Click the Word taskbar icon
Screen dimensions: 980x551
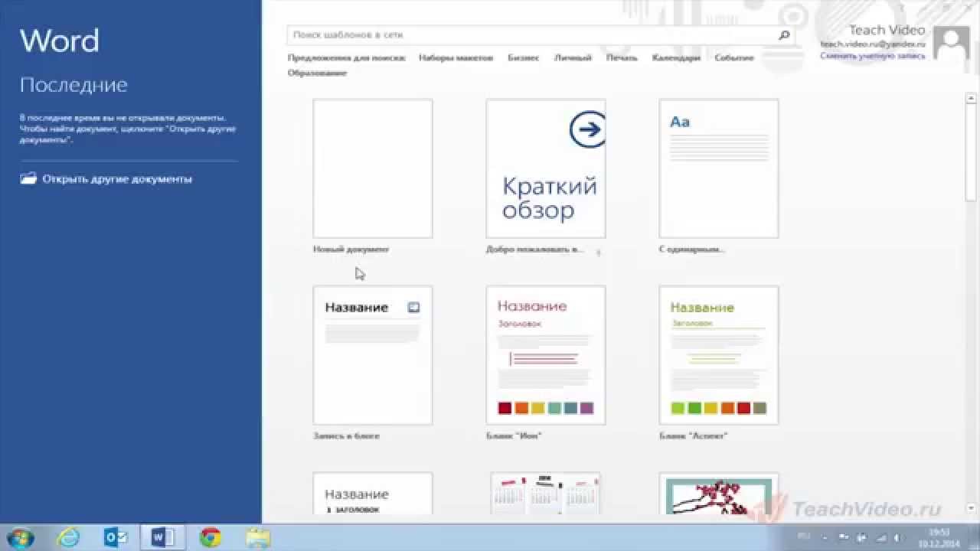tap(162, 538)
